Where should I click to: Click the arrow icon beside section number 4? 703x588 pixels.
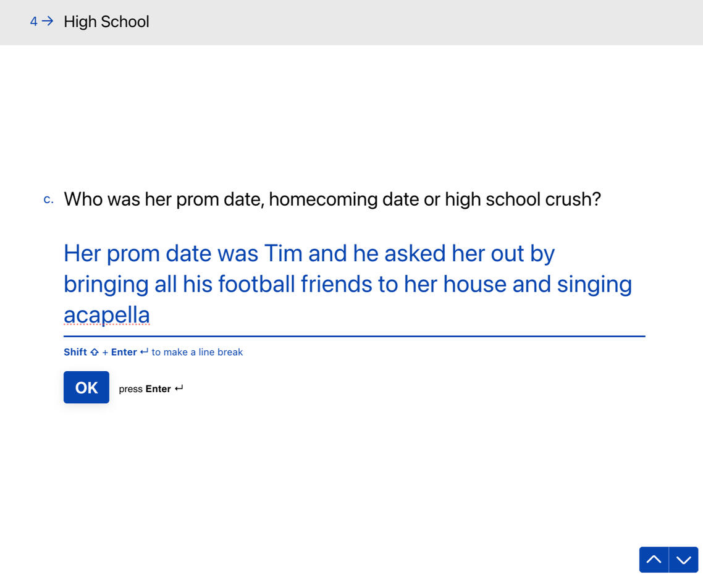48,22
